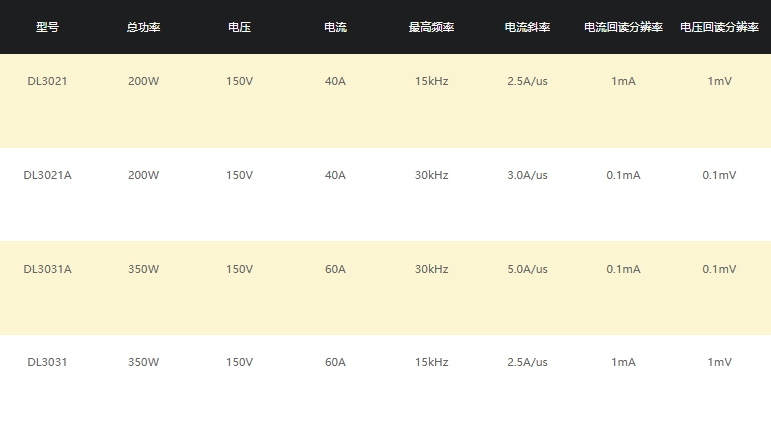Select the 15kHz value for DL3021
This screenshot has width=771, height=428.
tap(431, 81)
